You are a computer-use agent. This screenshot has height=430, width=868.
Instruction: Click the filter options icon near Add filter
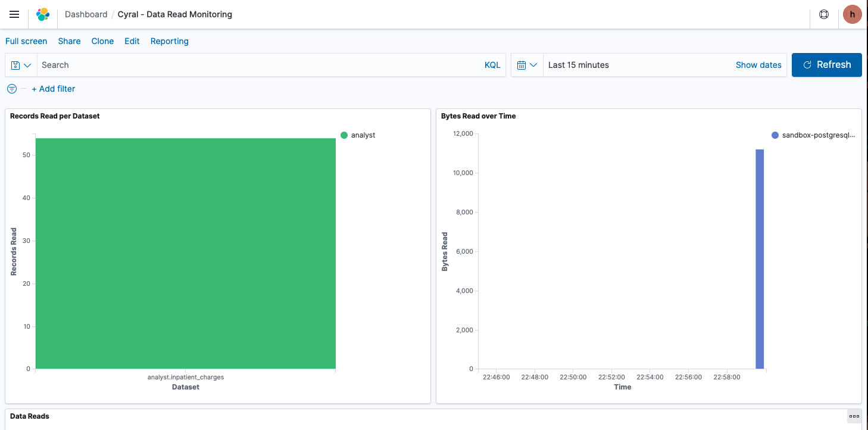(x=11, y=88)
